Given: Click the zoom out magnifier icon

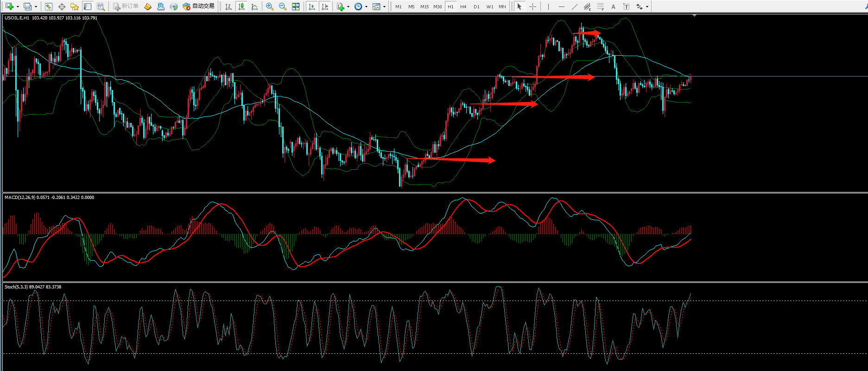Looking at the screenshot, I should tap(282, 6).
